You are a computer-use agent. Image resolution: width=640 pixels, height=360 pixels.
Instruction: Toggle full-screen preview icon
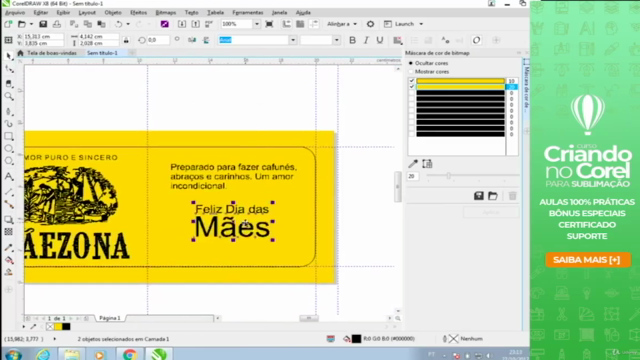[x=269, y=24]
